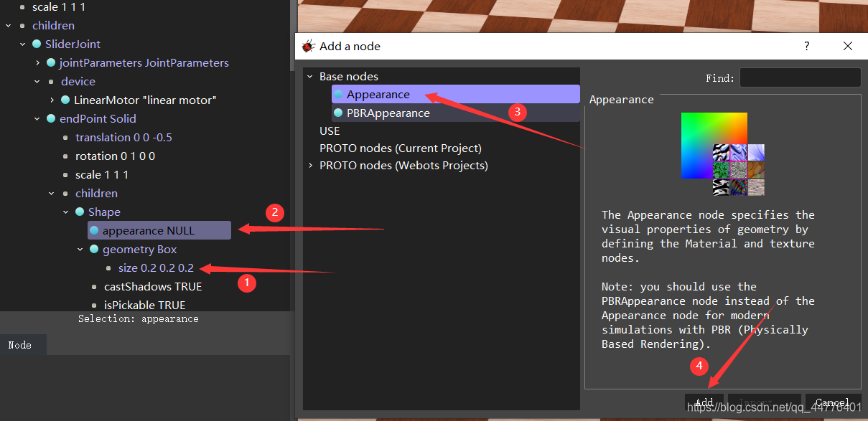Collapse the geometry Box node
The image size is (868, 421).
point(80,250)
